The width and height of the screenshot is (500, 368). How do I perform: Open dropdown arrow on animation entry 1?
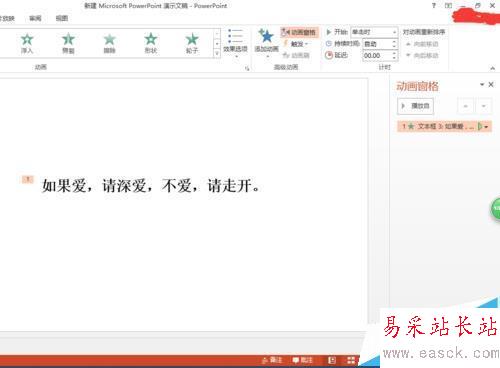pos(487,127)
